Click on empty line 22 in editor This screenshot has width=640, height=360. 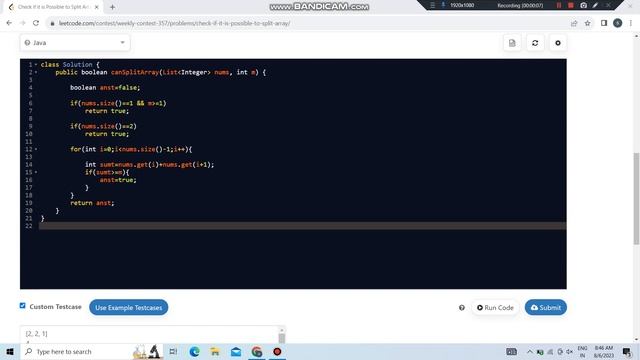click(302, 226)
